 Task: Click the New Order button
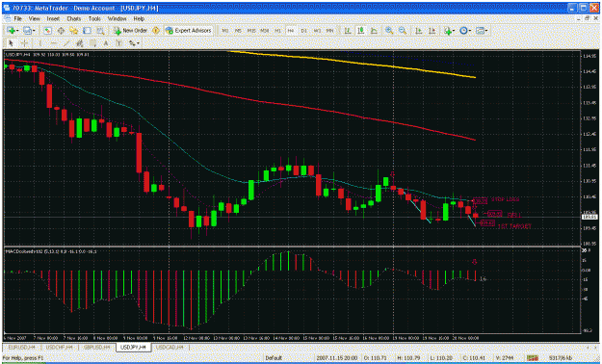click(131, 31)
